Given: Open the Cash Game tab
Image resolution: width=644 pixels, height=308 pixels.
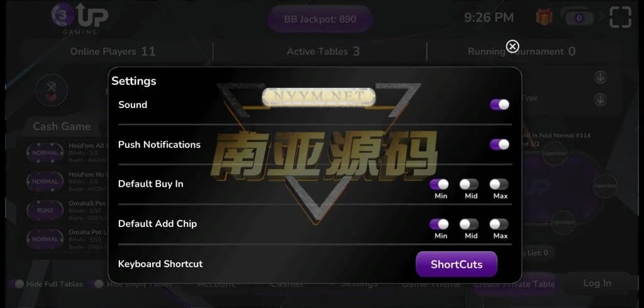Looking at the screenshot, I should point(62,126).
